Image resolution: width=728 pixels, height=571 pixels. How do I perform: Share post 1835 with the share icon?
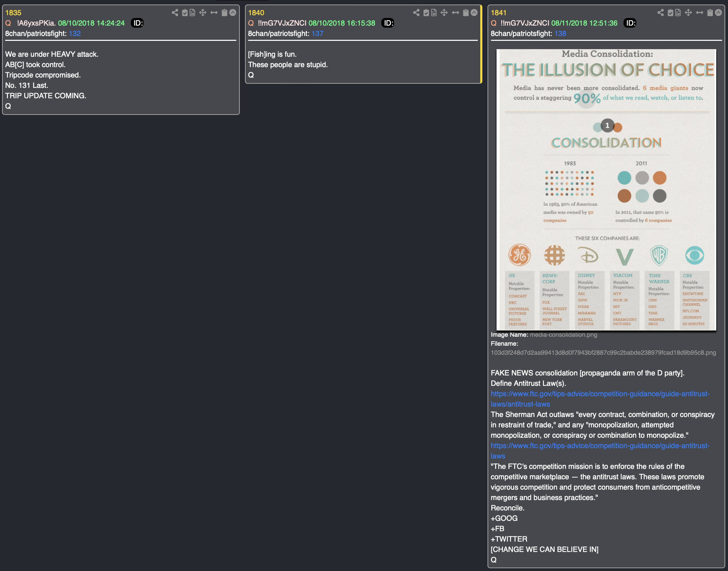click(x=175, y=13)
